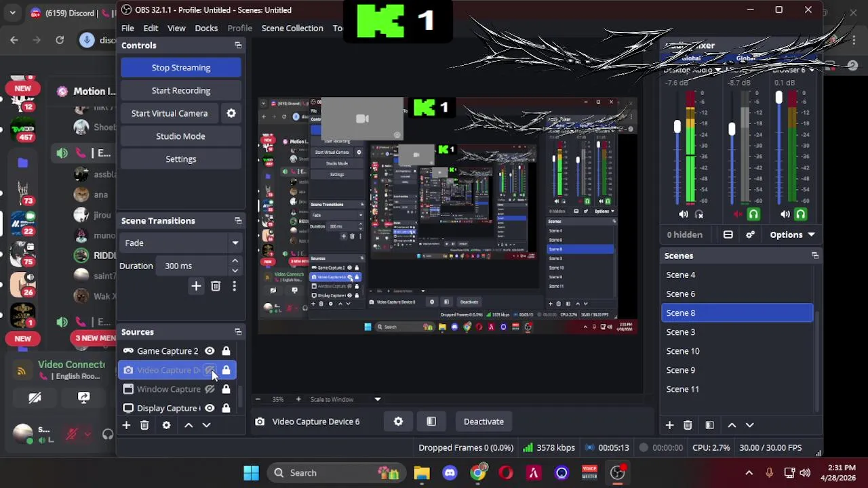Image resolution: width=868 pixels, height=488 pixels.
Task: Pop out the Scene Transitions dock
Action: pos(238,221)
